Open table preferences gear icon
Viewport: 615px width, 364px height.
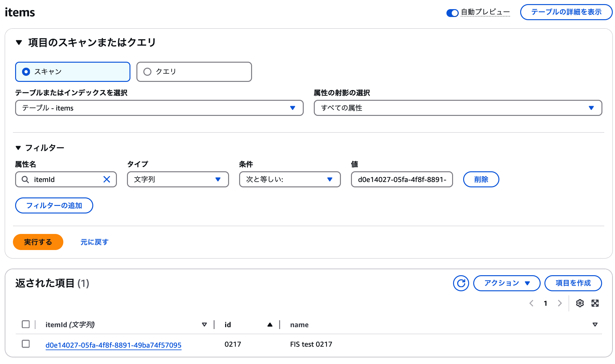[580, 303]
